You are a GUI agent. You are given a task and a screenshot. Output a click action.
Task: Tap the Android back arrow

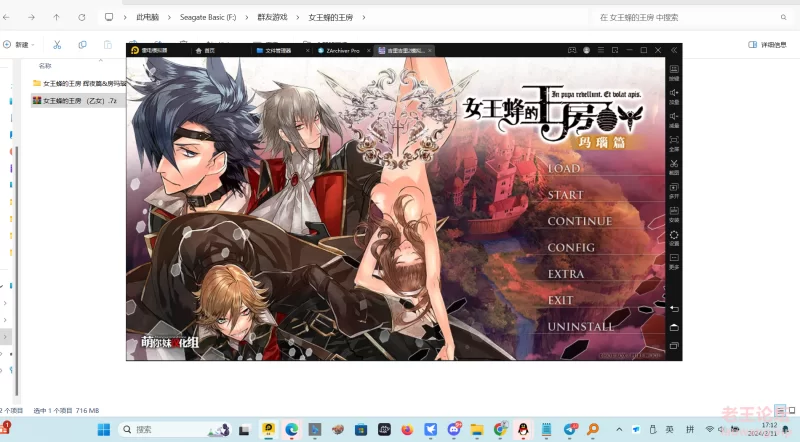[674, 309]
